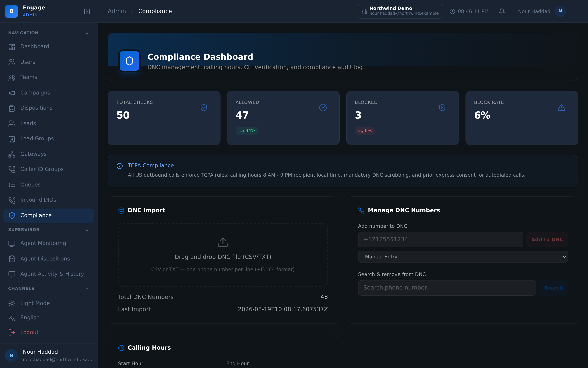Image resolution: width=588 pixels, height=368 pixels.
Task: Click the Total DNC Numbers value 48
Action: point(324,297)
